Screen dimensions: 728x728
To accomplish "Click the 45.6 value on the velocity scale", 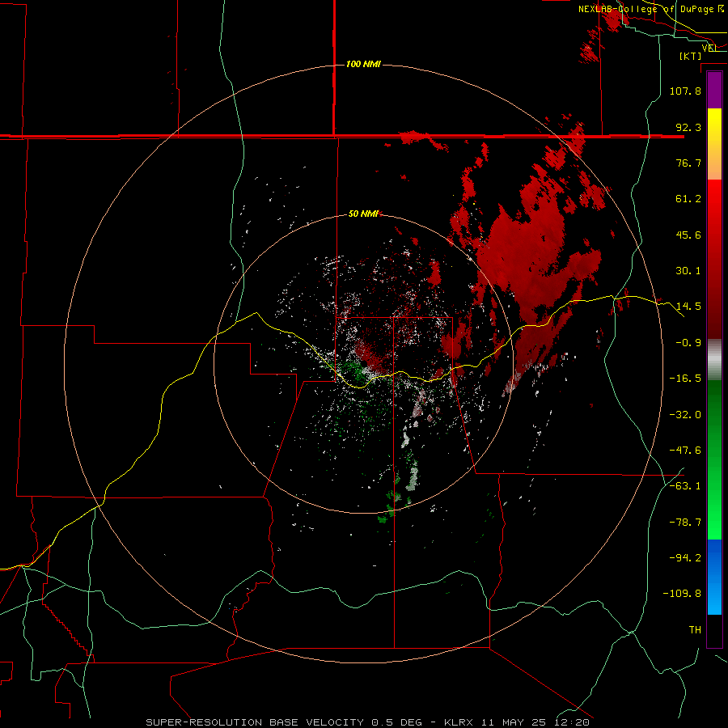I will (688, 235).
